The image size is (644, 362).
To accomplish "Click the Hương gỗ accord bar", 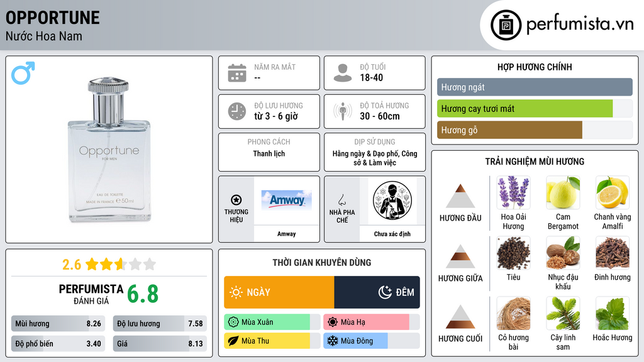I will coord(535,129).
